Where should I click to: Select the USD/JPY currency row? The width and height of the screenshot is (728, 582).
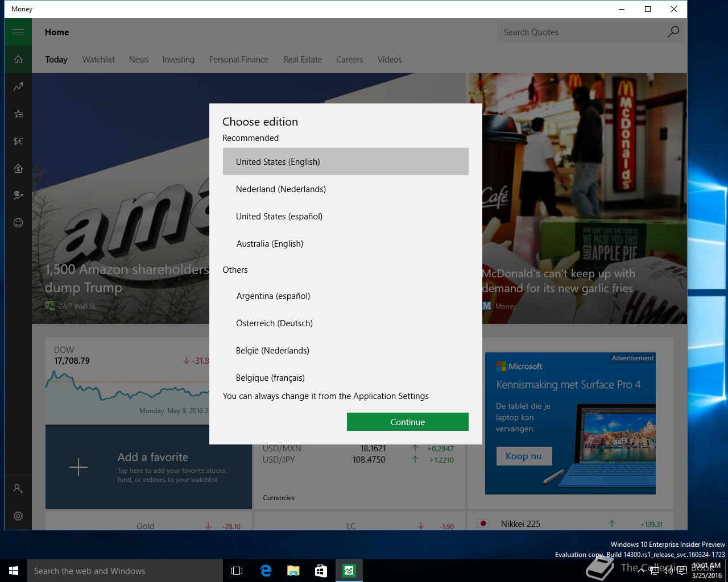click(358, 460)
